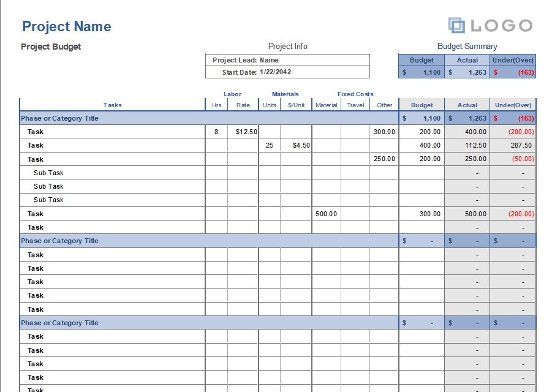Select the Labor group header
Screen dimensions: 552x392
[232, 94]
